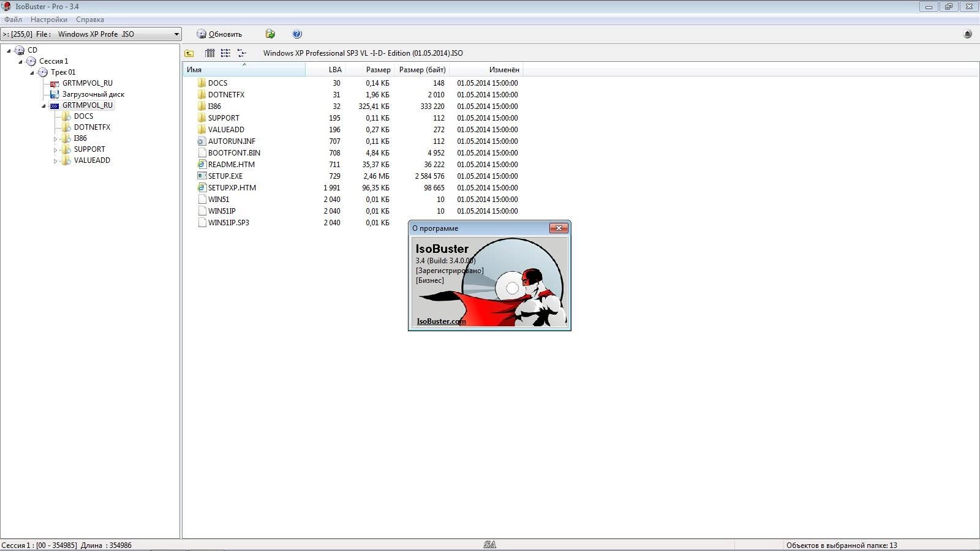Switch to details grid view icon
The height and width of the screenshot is (551, 980).
210,53
